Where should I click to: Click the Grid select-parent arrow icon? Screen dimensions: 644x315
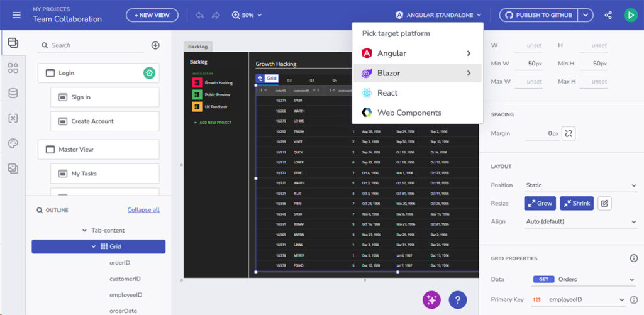click(260, 78)
